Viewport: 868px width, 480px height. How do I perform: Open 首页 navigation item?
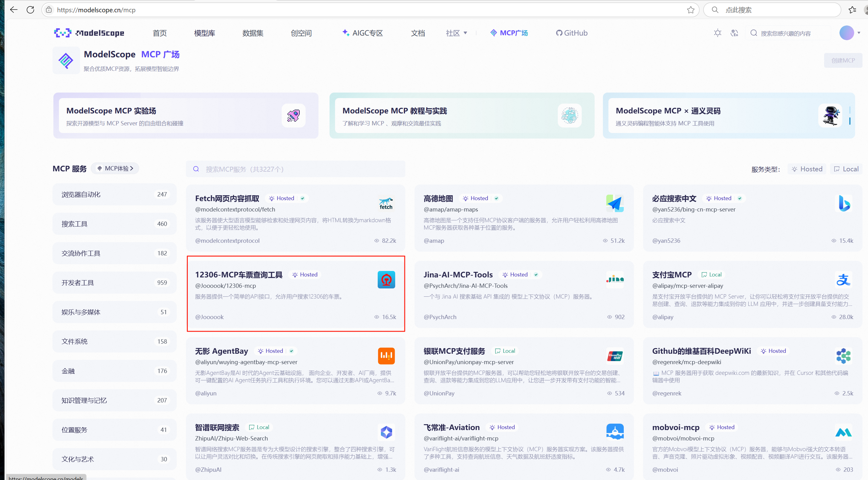[160, 33]
